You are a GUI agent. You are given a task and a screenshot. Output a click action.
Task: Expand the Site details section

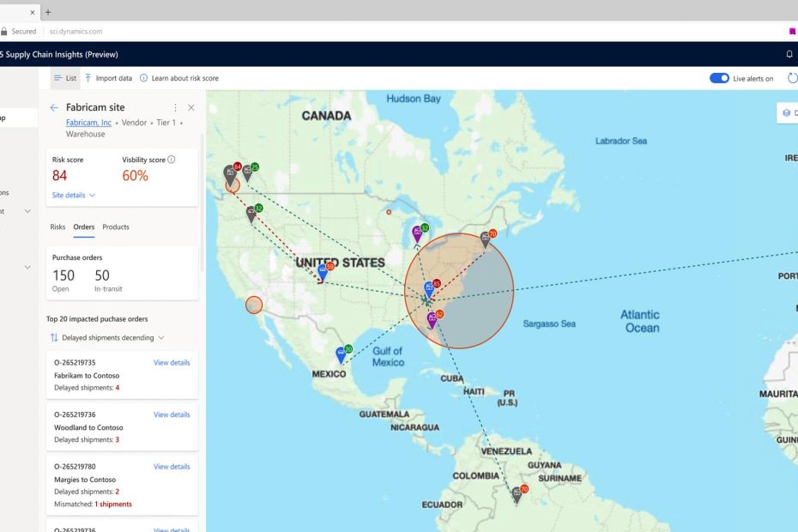73,196
